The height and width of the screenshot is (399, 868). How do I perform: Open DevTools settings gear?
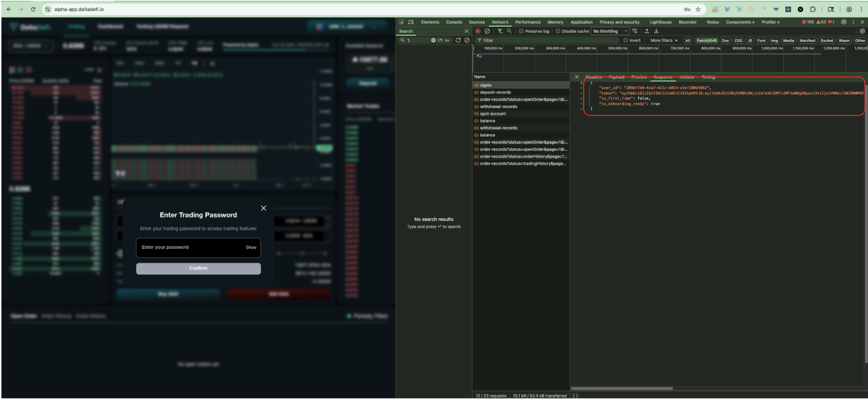[844, 22]
